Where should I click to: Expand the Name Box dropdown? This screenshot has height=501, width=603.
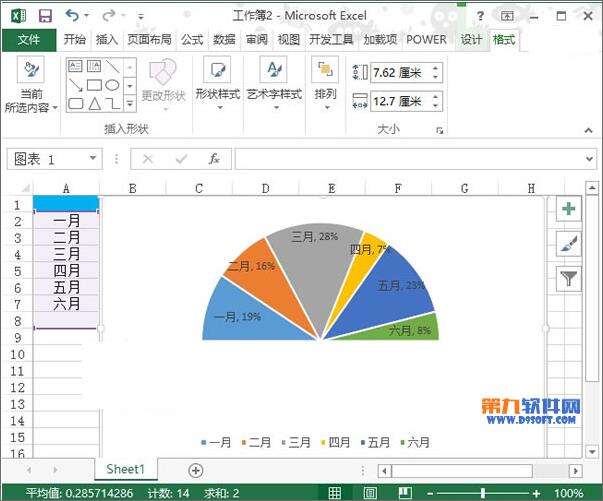pyautogui.click(x=93, y=158)
